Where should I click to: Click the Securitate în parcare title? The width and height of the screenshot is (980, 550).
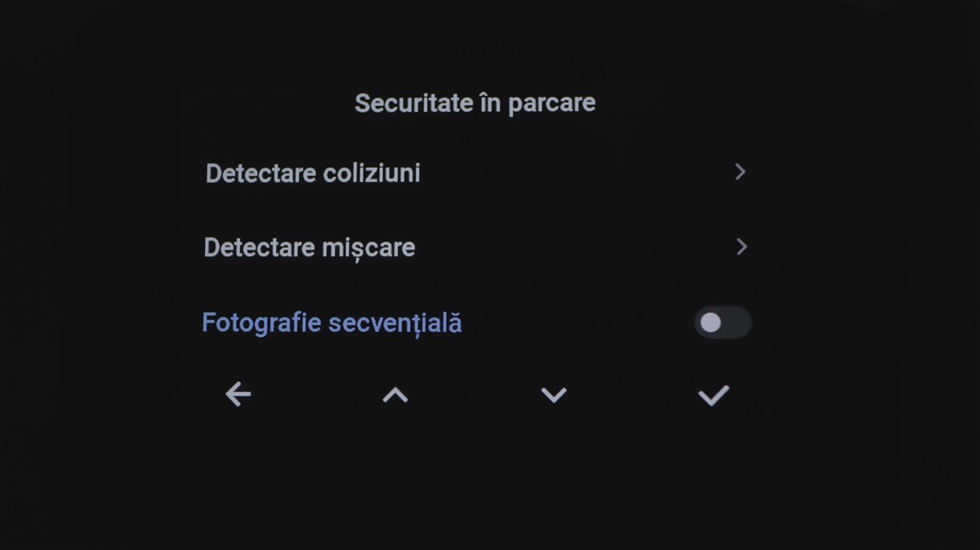pyautogui.click(x=474, y=104)
